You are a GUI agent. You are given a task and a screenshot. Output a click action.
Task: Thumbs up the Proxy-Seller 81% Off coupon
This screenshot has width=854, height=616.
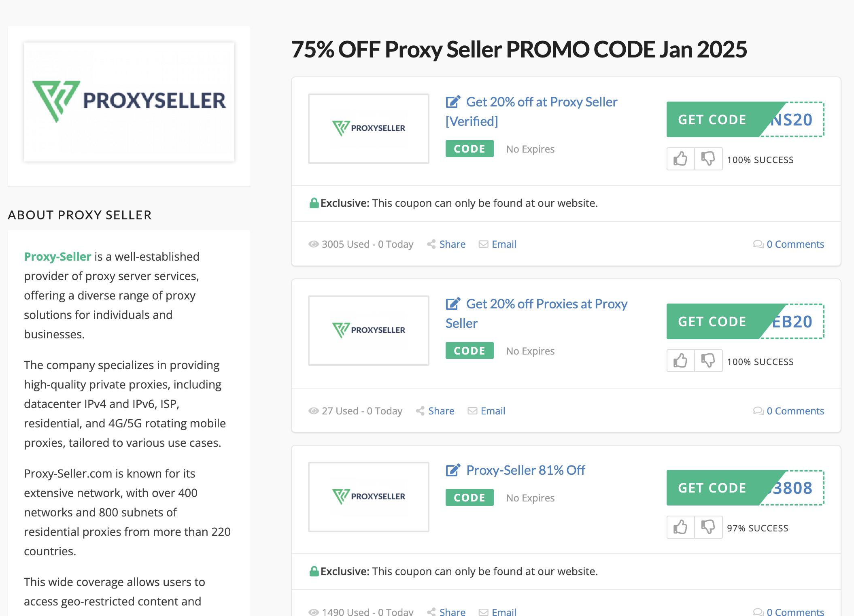click(x=680, y=527)
